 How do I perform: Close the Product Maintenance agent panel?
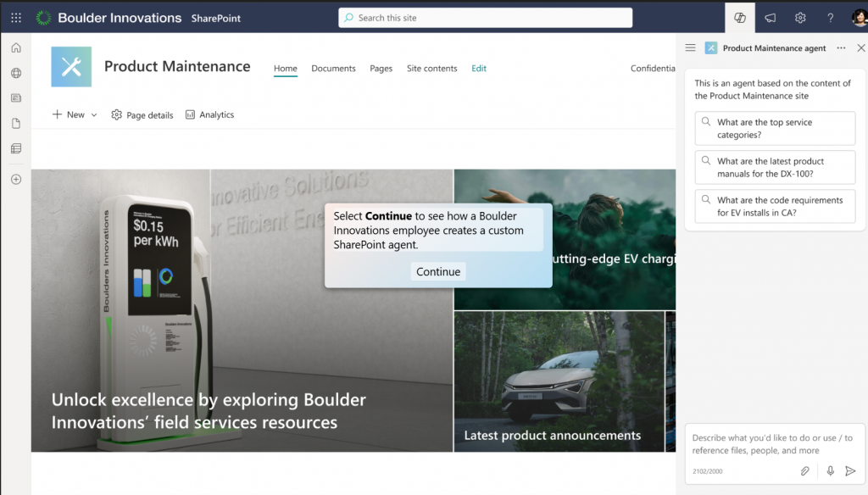(861, 47)
